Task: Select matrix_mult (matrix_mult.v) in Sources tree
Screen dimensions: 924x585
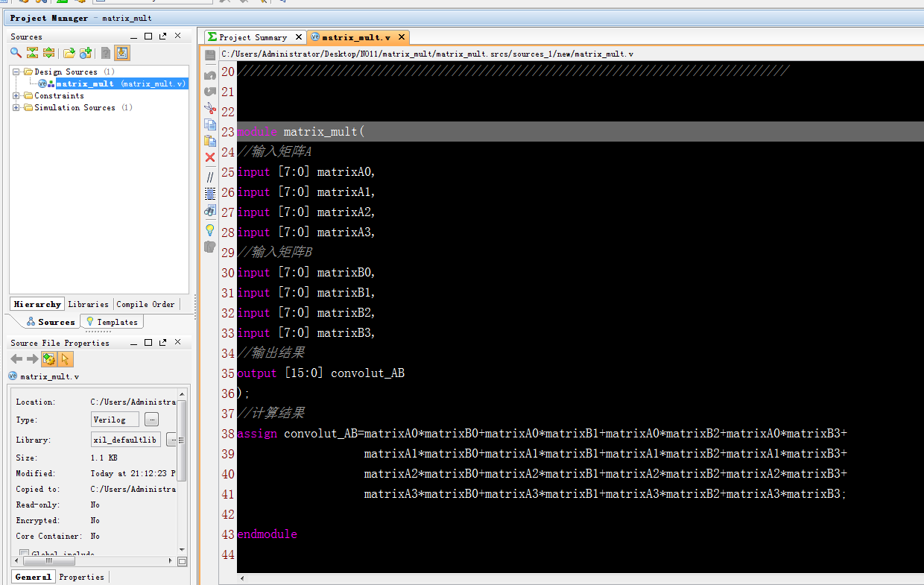Action: pyautogui.click(x=120, y=83)
